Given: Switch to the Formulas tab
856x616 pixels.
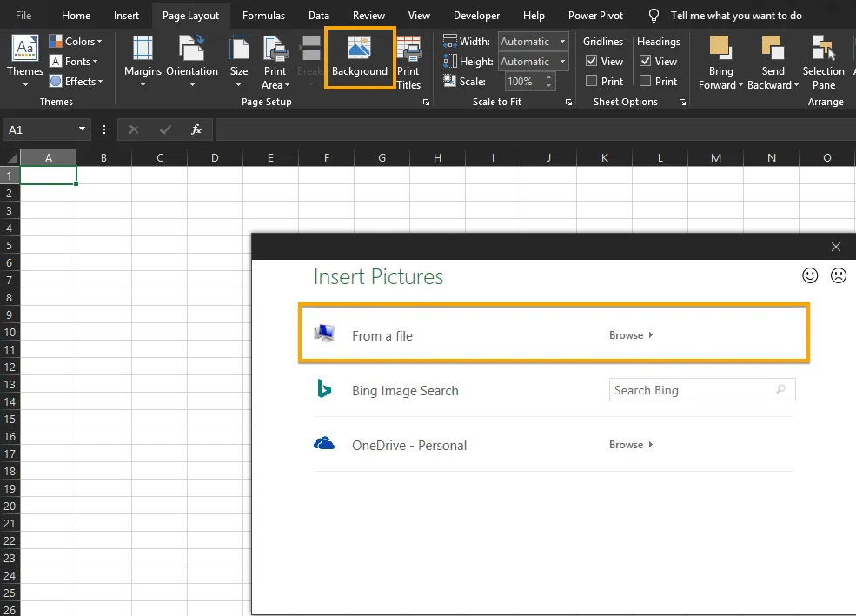Looking at the screenshot, I should [x=263, y=16].
